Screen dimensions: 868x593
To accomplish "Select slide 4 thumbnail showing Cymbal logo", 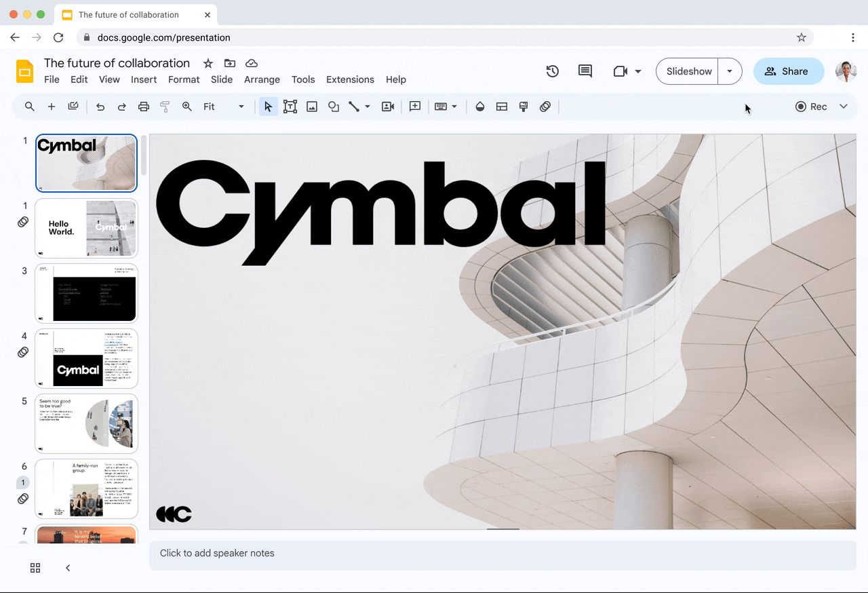I will pos(86,358).
